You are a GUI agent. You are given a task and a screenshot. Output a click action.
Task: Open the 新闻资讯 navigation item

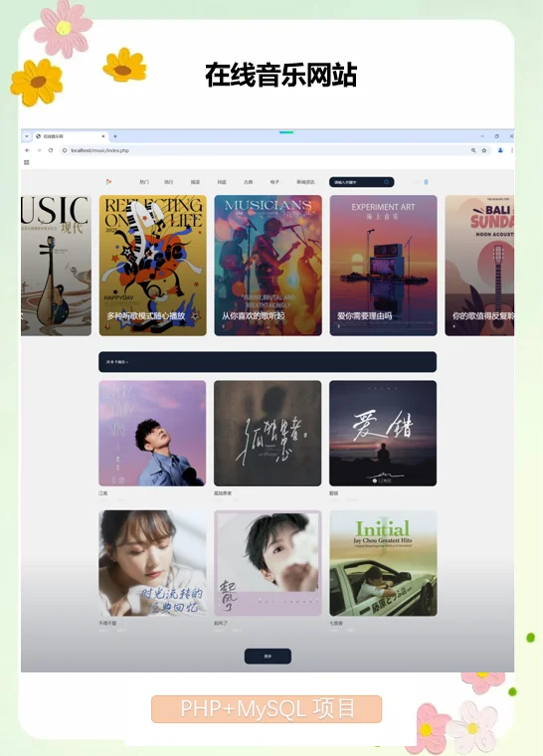click(x=305, y=182)
